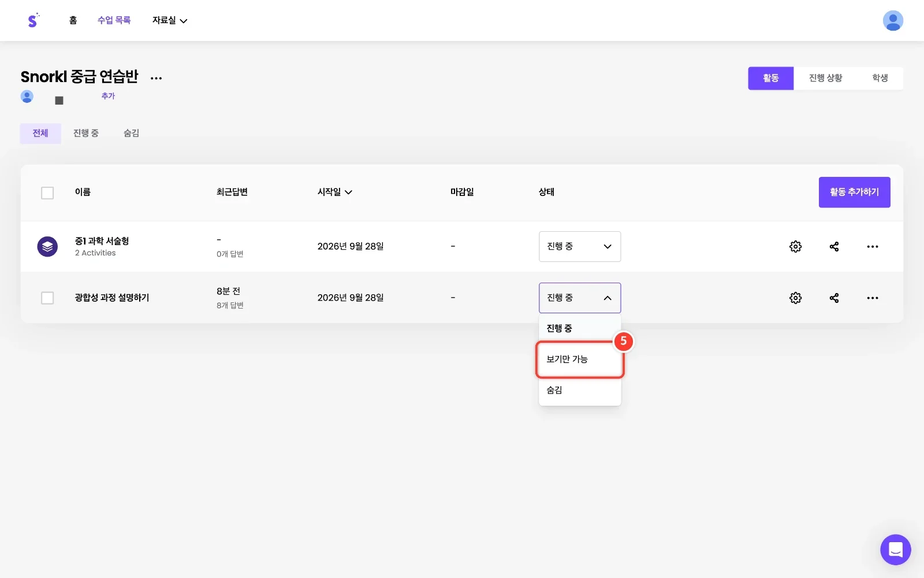Click the 상태 column header
Image resolution: width=924 pixels, height=578 pixels.
pos(546,192)
